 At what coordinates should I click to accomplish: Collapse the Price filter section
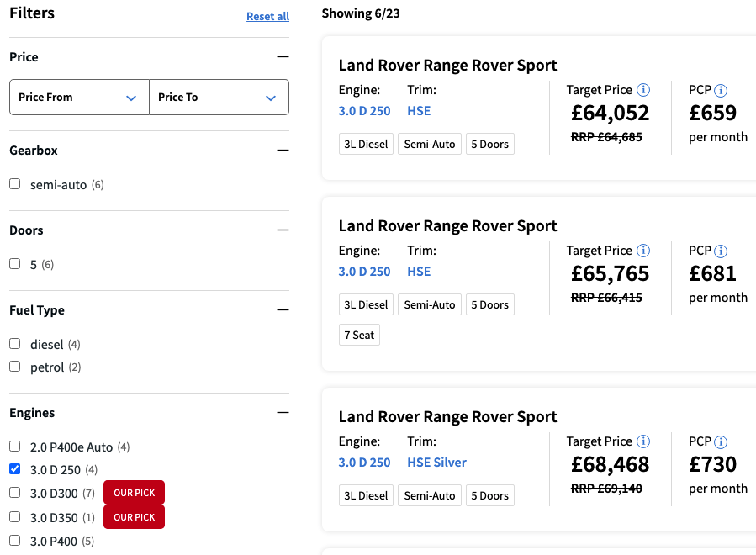coord(283,57)
